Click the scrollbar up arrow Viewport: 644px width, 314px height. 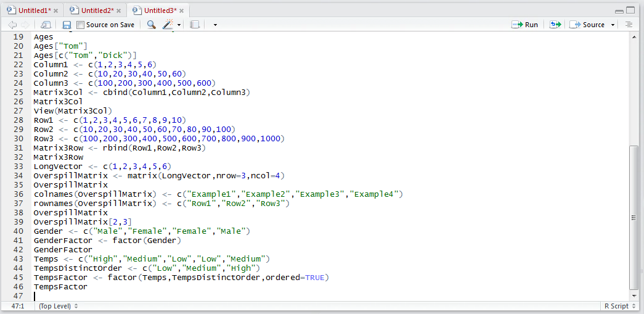pos(634,36)
